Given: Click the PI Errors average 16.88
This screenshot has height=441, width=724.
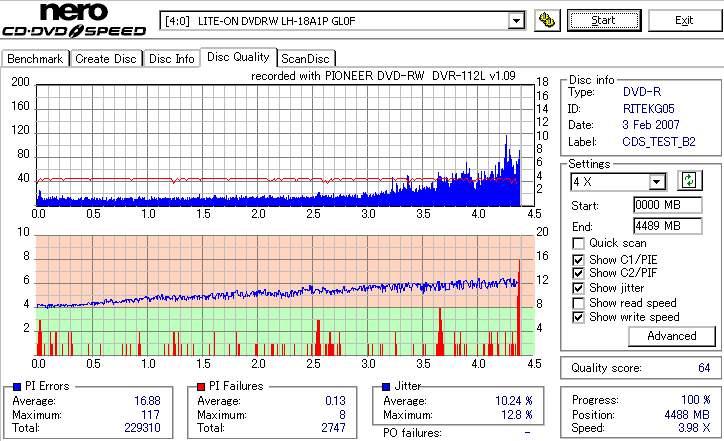Looking at the screenshot, I should (x=147, y=401).
